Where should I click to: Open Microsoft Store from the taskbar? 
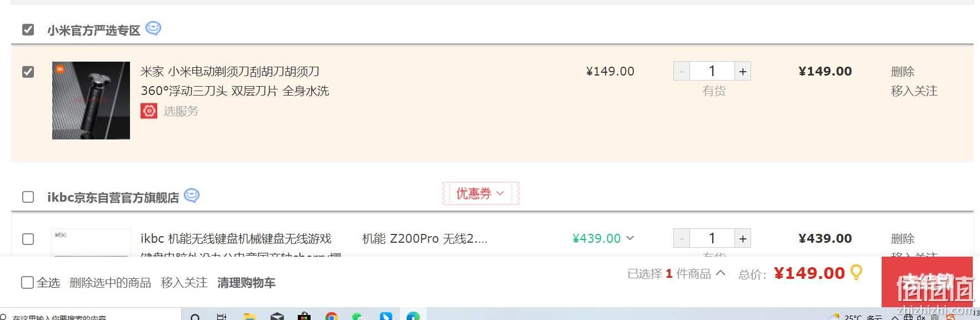click(304, 316)
